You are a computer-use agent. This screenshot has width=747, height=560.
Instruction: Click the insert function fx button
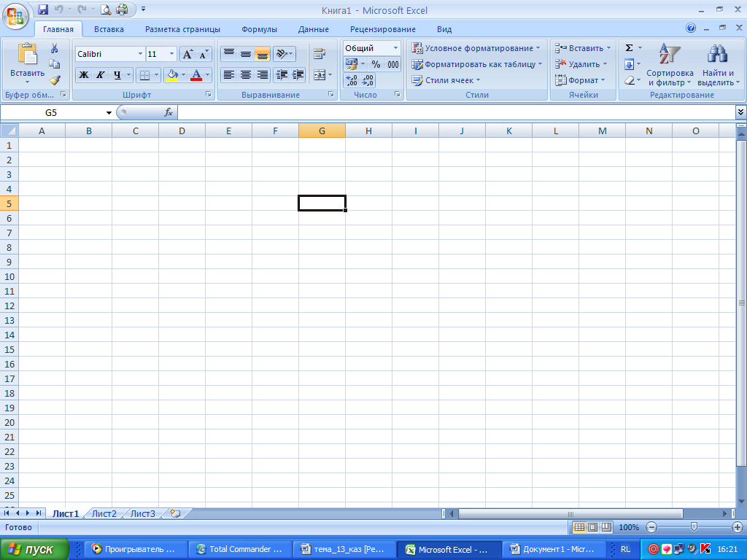pos(169,112)
